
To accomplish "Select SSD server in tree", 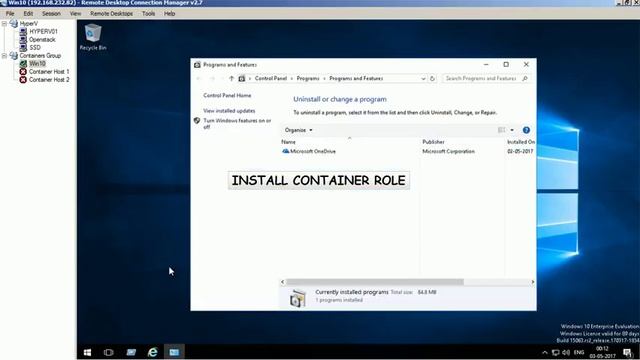I will (35, 47).
